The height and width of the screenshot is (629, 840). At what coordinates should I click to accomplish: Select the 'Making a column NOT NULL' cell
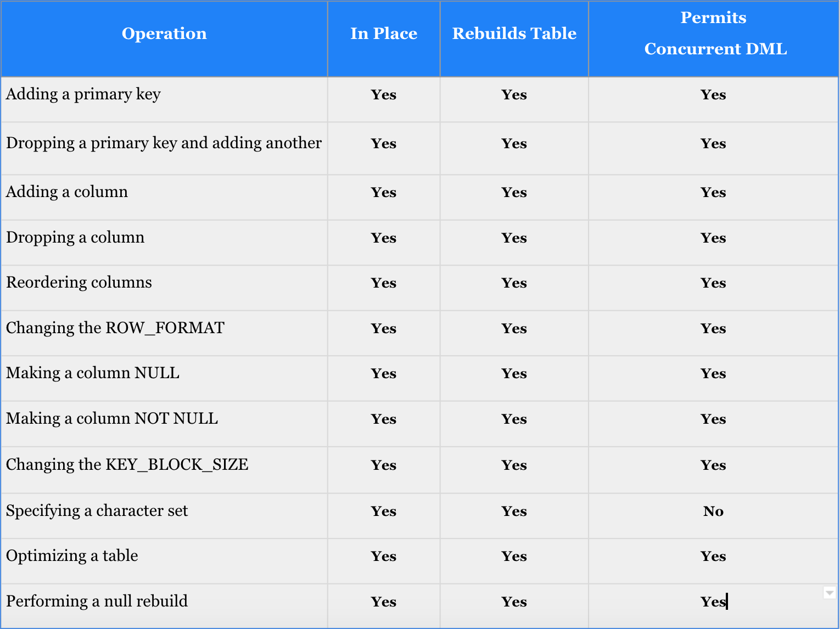112,419
